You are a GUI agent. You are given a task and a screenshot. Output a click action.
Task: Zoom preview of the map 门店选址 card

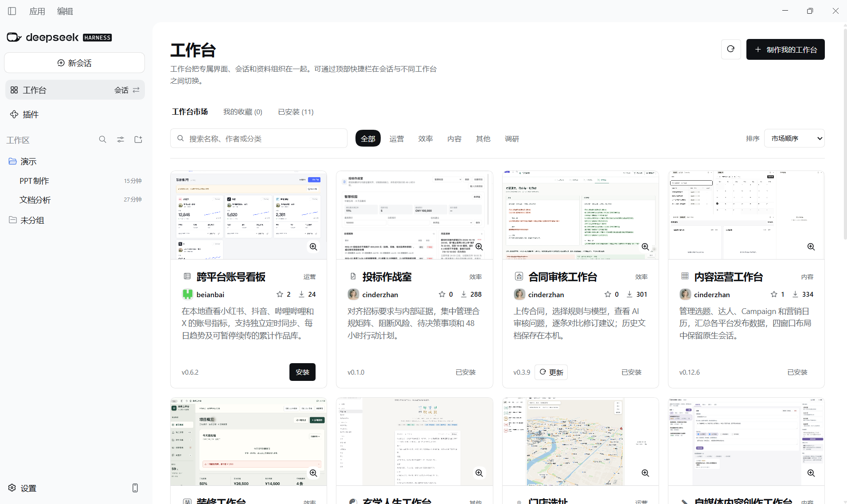[x=645, y=473]
